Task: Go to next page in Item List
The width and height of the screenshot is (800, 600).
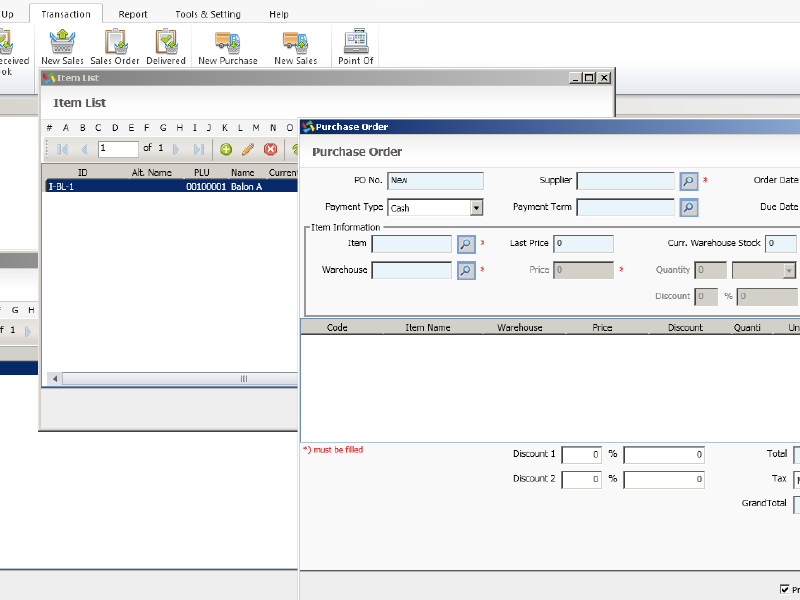Action: [176, 149]
